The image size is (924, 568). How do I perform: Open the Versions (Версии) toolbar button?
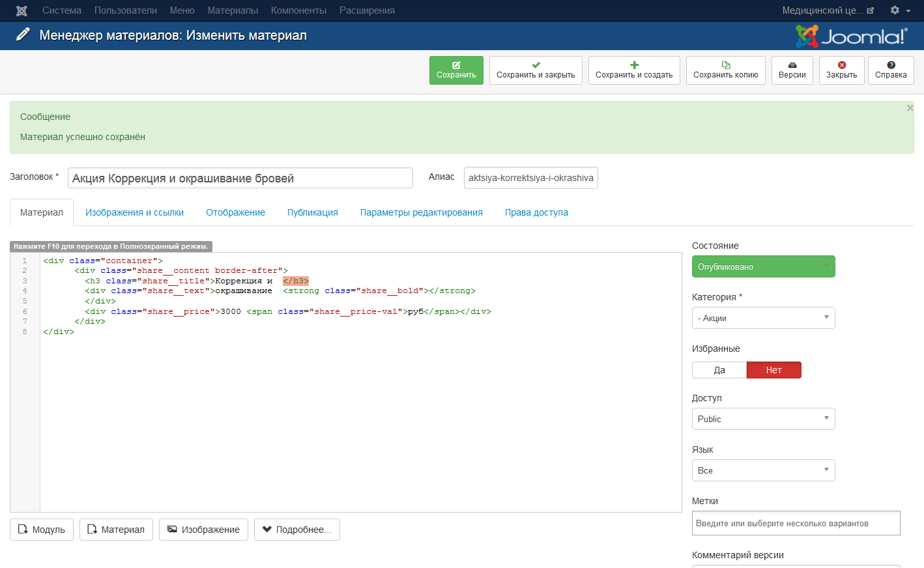click(792, 70)
